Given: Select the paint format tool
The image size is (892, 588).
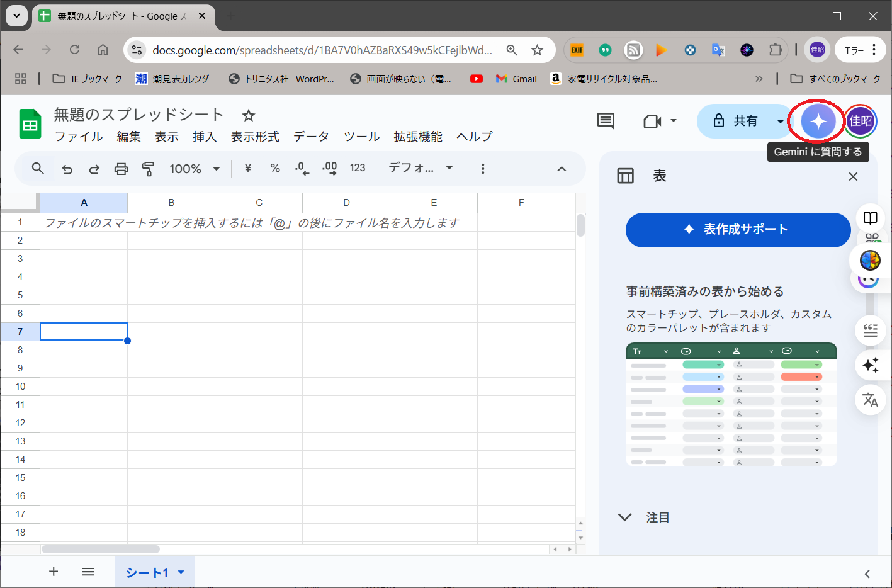Looking at the screenshot, I should pos(148,169).
